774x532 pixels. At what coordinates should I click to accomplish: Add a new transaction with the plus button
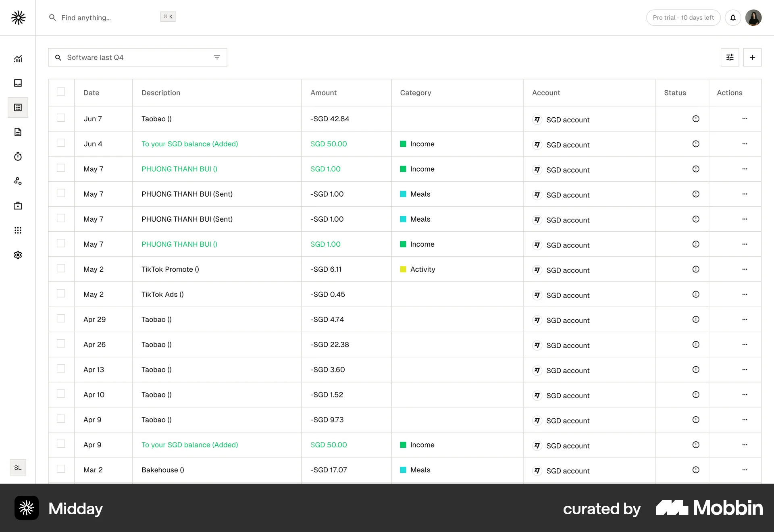coord(753,57)
